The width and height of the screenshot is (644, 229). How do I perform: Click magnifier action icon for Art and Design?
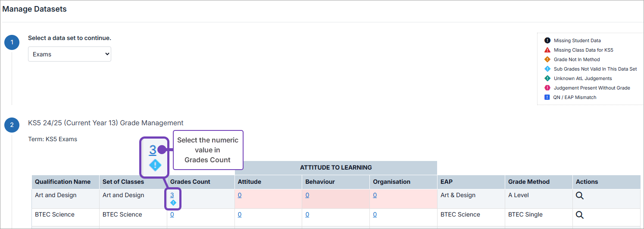click(580, 195)
